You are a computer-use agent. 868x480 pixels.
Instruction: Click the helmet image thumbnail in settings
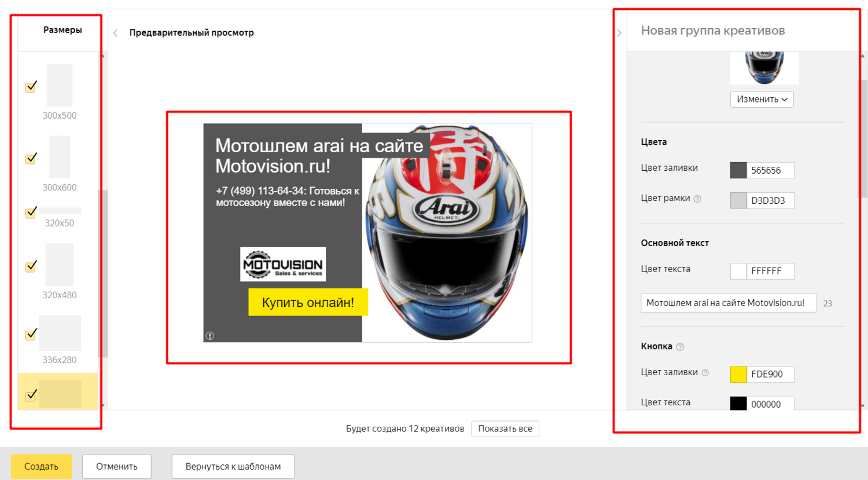764,68
